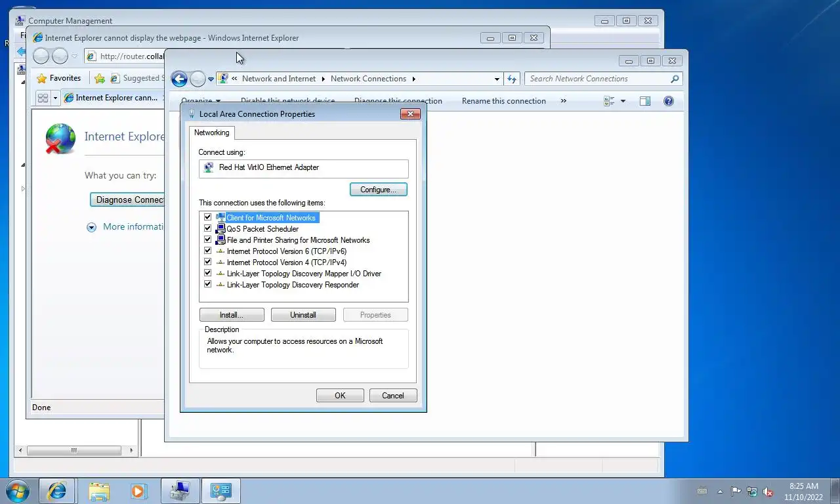This screenshot has width=840, height=504.
Task: Open Favorites in Internet Explorer
Action: (58, 78)
